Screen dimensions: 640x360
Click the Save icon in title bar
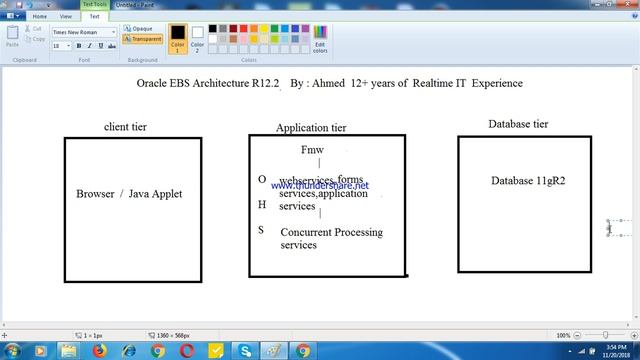click(x=19, y=5)
